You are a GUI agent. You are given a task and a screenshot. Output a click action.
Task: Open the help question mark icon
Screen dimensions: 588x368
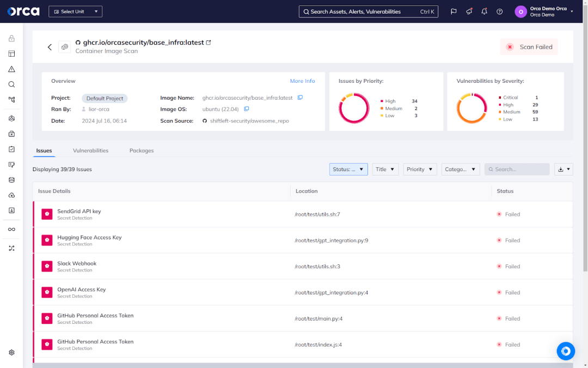499,11
